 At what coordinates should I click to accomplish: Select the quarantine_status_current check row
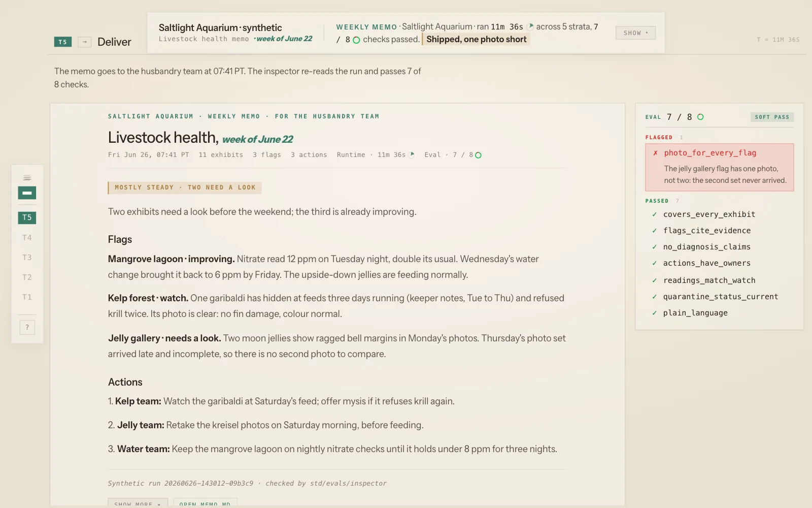[x=719, y=297]
